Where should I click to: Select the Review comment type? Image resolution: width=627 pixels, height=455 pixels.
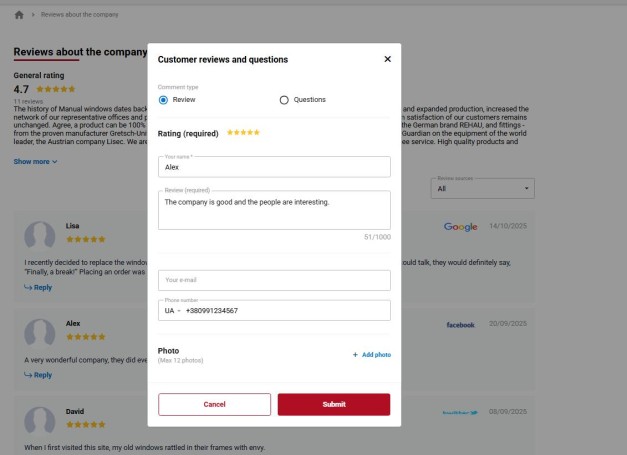pos(163,100)
